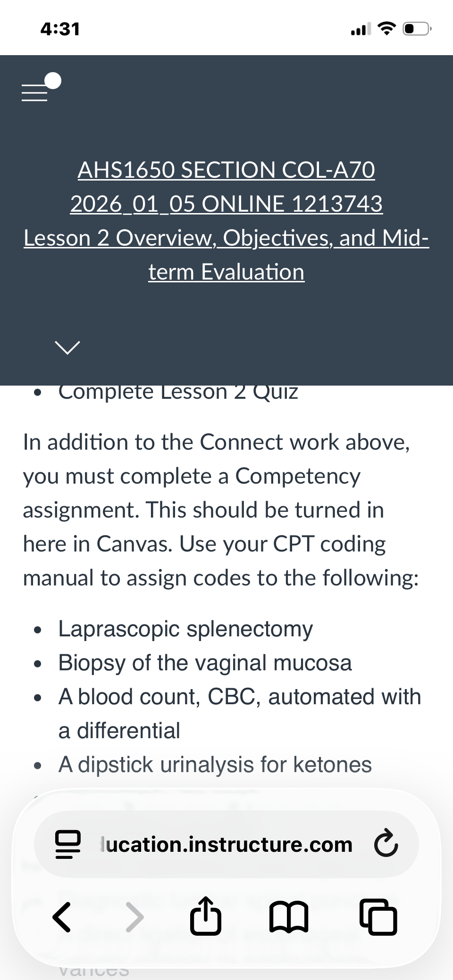The width and height of the screenshot is (453, 980).
Task: Tap the Laprascopic splenectomy list item
Action: (x=185, y=629)
